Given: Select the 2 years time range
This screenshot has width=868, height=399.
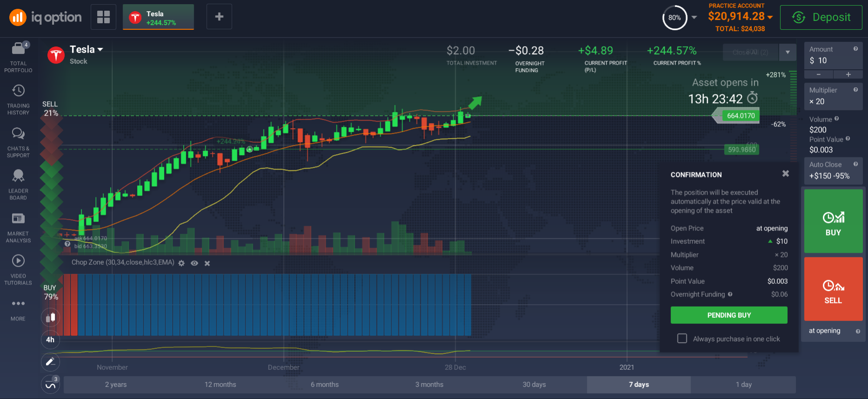Looking at the screenshot, I should pyautogui.click(x=116, y=385).
